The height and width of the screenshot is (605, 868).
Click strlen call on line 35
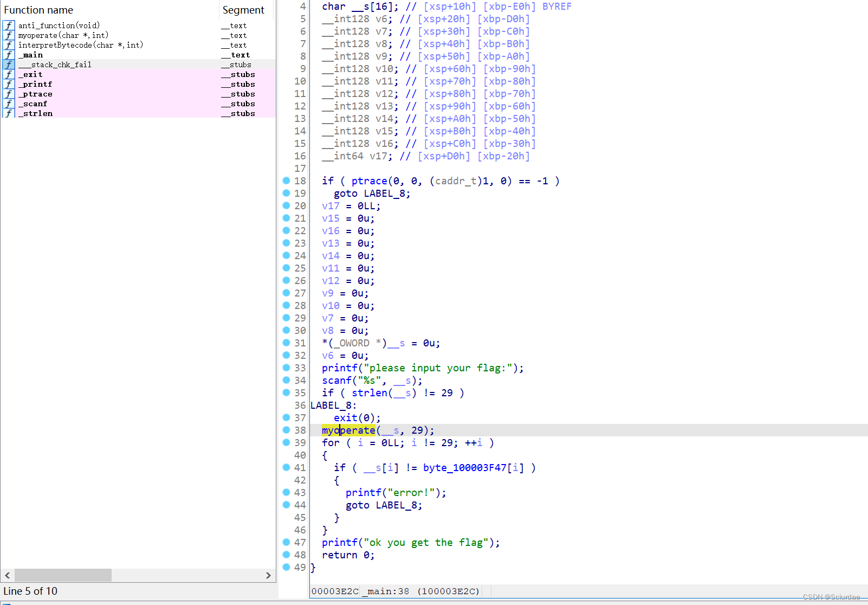click(370, 392)
